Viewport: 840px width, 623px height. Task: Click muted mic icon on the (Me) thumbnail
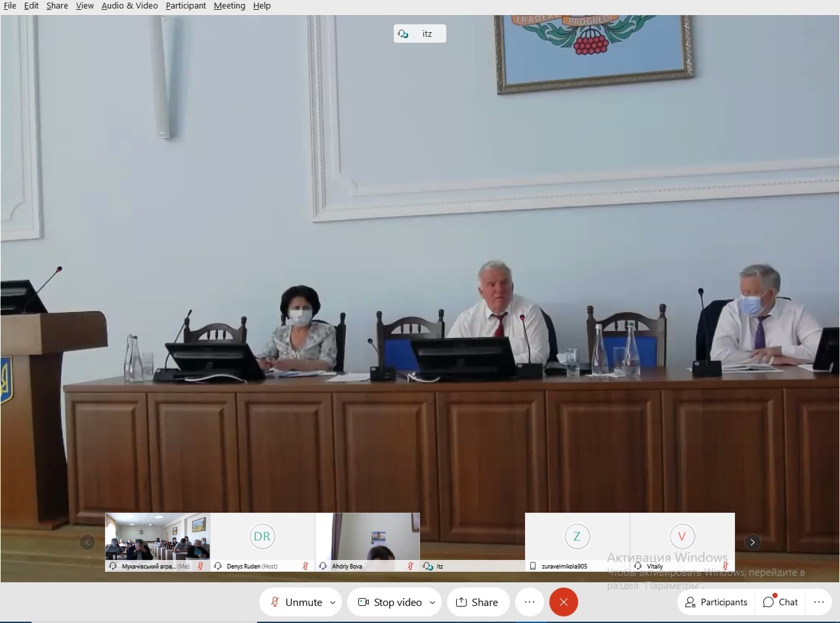200,566
